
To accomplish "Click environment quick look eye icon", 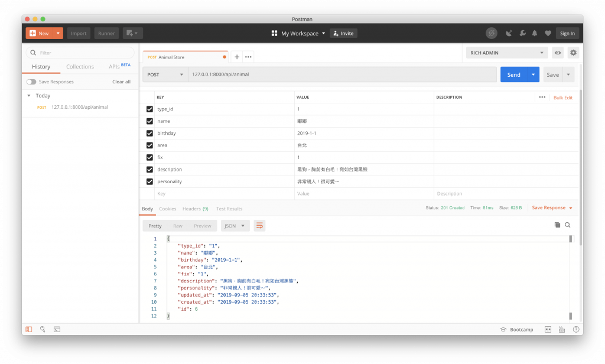I will (x=558, y=53).
